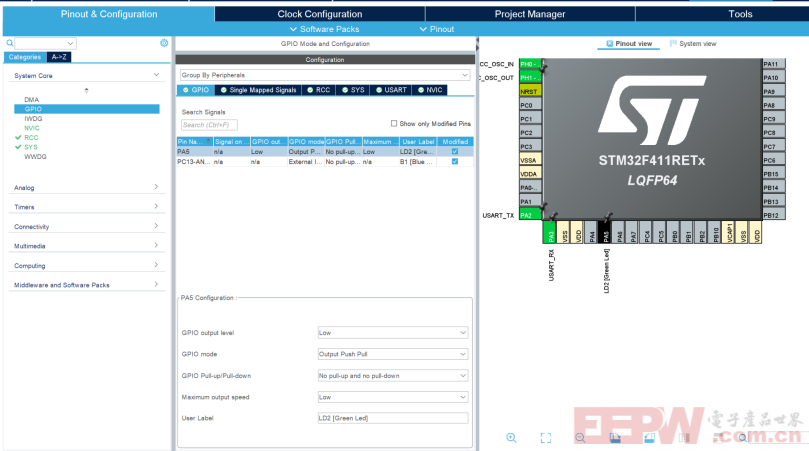The height and width of the screenshot is (451, 809).
Task: Open GPIO Pull-up/Pull-down dropdown
Action: coord(393,376)
